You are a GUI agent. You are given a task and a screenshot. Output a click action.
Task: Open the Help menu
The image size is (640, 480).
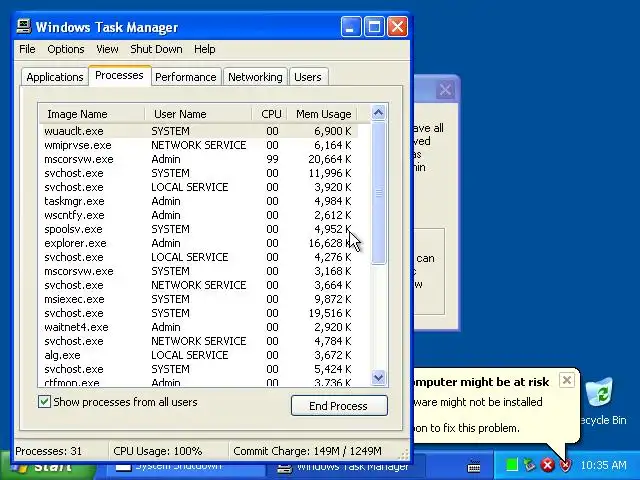click(x=204, y=49)
